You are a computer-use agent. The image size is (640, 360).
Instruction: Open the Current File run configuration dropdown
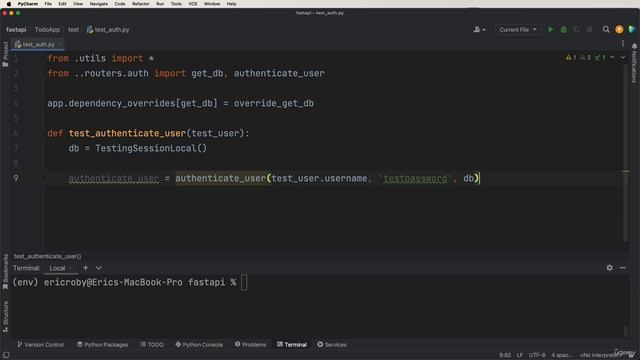point(518,29)
